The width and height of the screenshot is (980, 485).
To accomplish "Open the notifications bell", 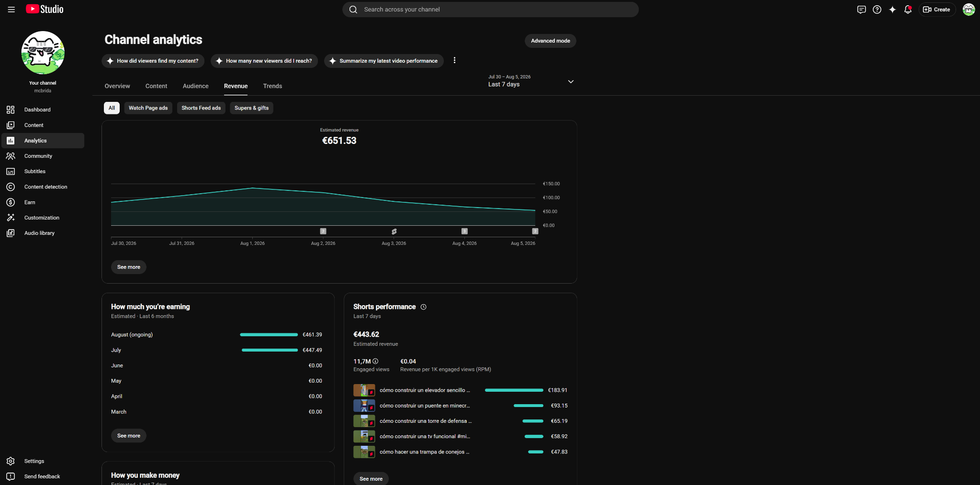I will 908,10.
